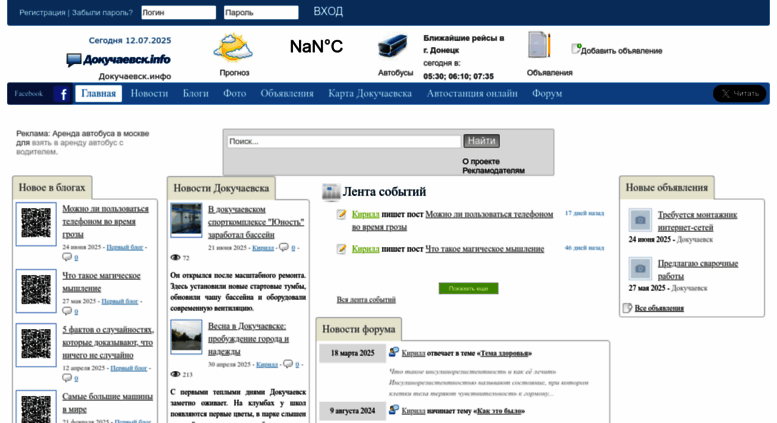This screenshot has height=423, width=777.
Task: Go to the Главная menu item
Action: [98, 94]
